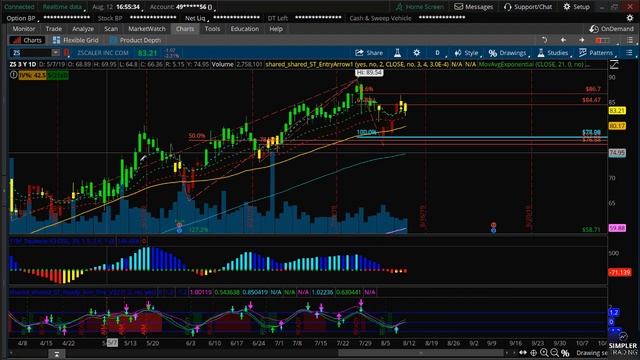
Task: Click the 59.88 pink price label
Action: click(x=617, y=228)
